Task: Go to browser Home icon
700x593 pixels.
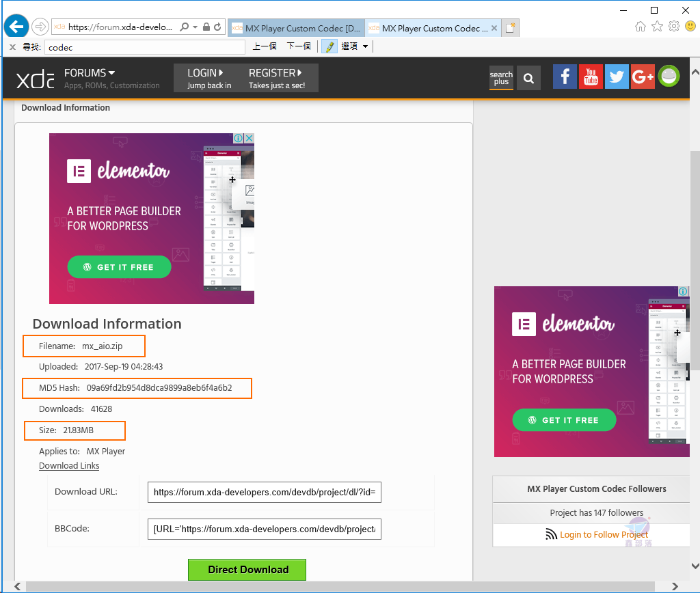Action: pos(640,27)
